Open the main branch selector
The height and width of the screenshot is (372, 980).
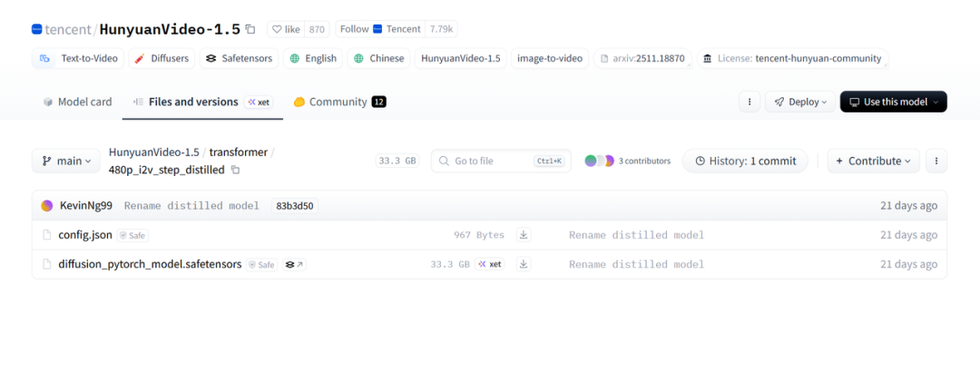65,161
